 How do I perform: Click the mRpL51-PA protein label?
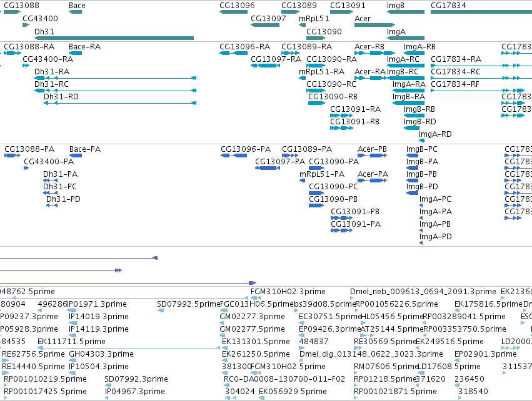[322, 174]
